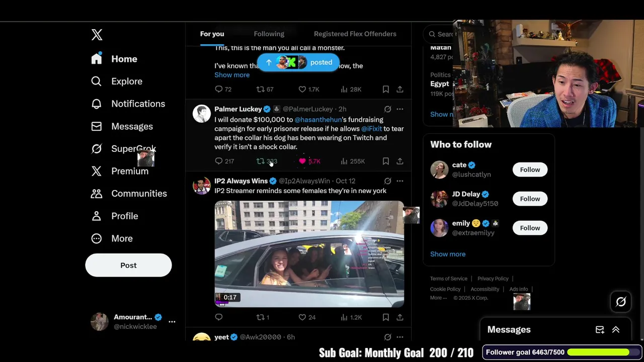This screenshot has width=644, height=362.
Task: Reply to the post with 72 replies
Action: pos(223,89)
